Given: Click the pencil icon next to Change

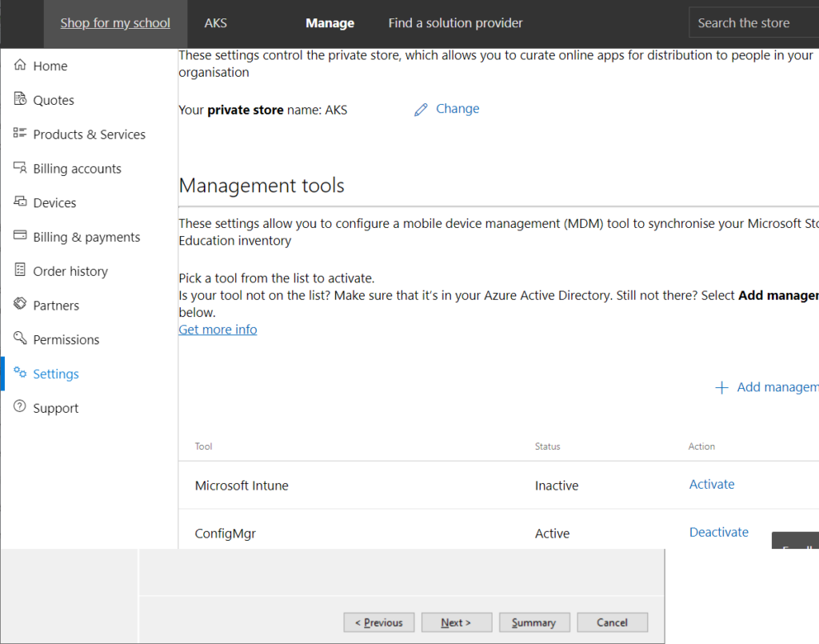Looking at the screenshot, I should point(421,110).
